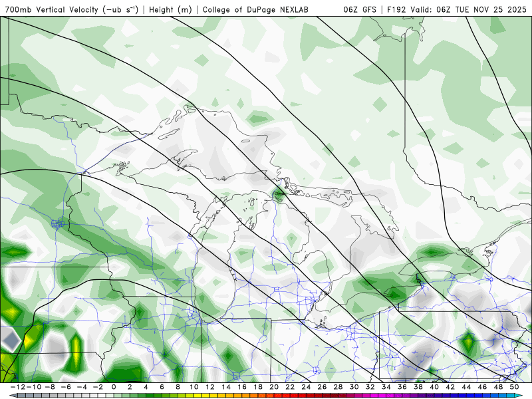Click the 'F192' forecast hour text

point(397,10)
